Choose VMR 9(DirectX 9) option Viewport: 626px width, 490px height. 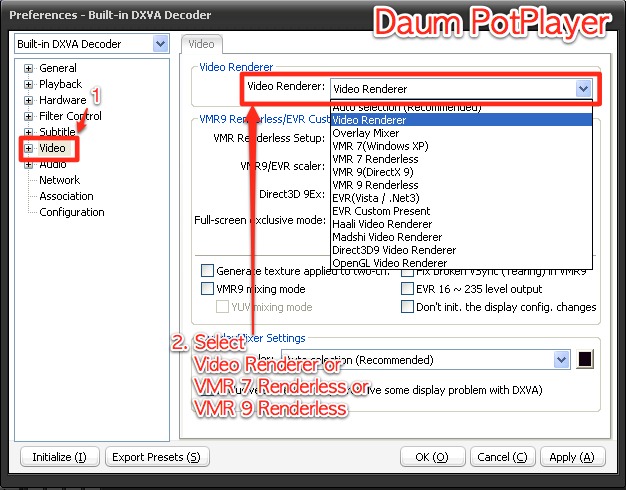(462, 172)
